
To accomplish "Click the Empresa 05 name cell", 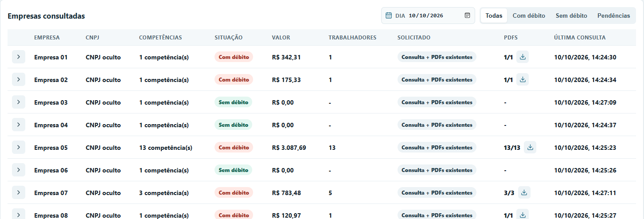I will [x=51, y=148].
